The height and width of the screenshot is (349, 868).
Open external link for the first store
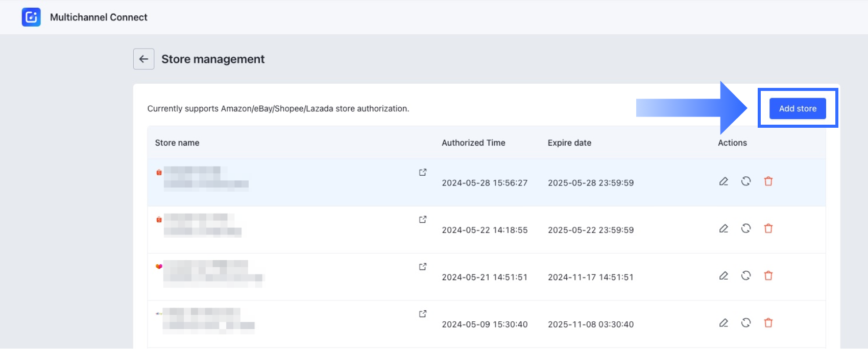[x=423, y=172]
